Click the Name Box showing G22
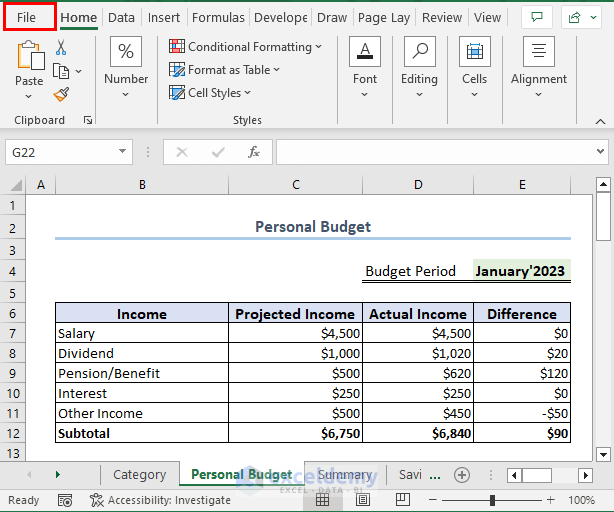 (x=69, y=152)
